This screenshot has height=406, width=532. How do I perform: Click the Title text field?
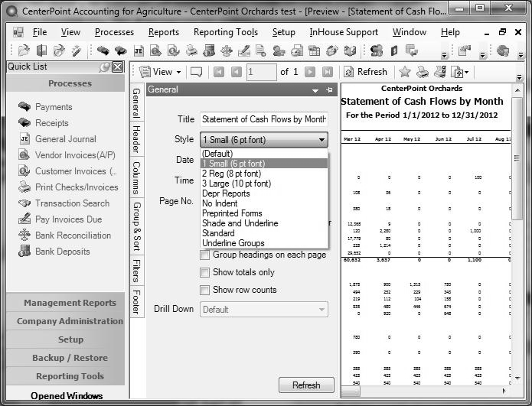[263, 119]
